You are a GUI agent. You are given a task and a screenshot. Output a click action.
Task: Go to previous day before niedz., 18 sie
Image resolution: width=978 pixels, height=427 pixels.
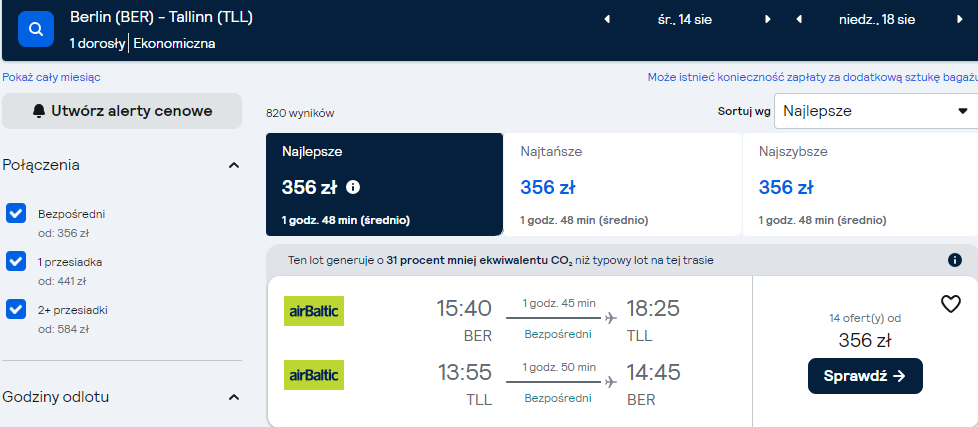pyautogui.click(x=799, y=19)
